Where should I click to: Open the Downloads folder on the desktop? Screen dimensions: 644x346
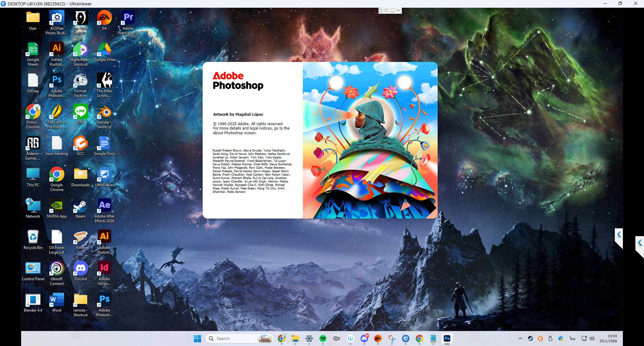pyautogui.click(x=80, y=177)
